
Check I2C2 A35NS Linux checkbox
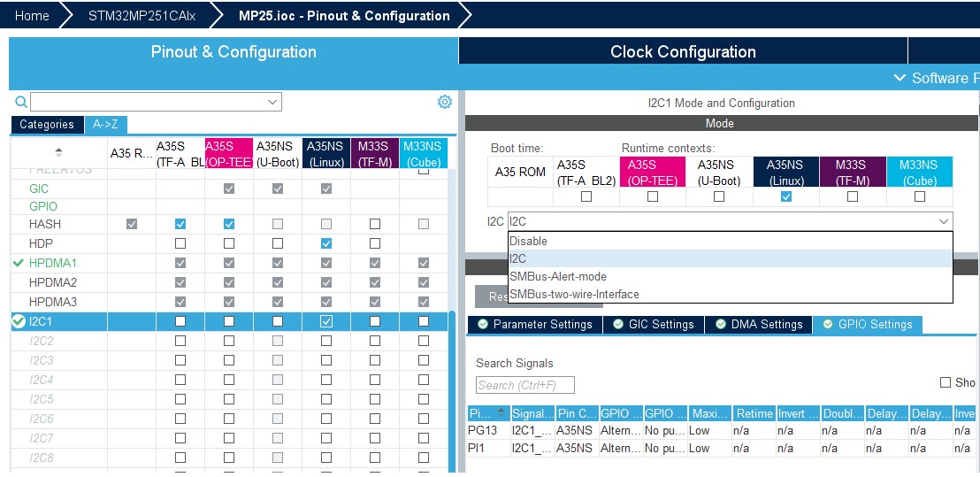click(326, 341)
